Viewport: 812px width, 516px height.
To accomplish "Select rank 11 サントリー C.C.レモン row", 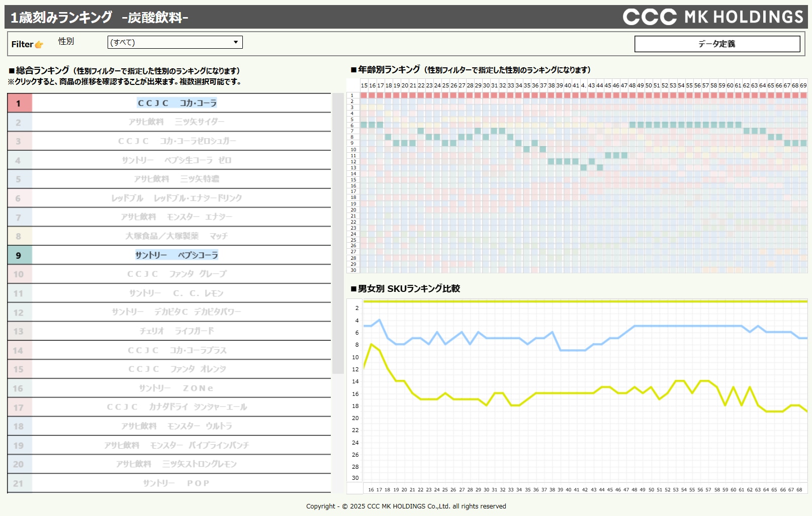I will 169,293.
